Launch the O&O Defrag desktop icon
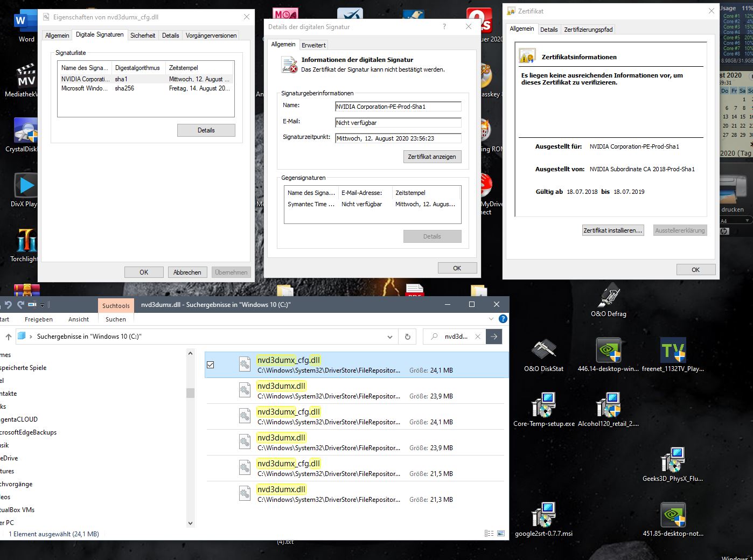The width and height of the screenshot is (753, 560). (x=609, y=300)
